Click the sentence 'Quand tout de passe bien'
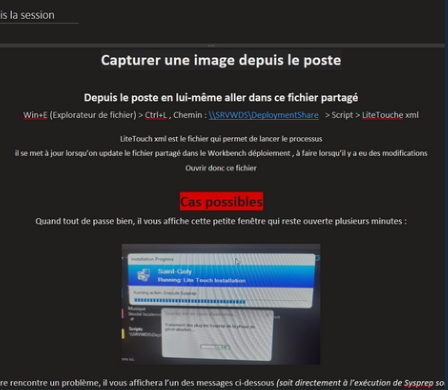This screenshot has width=448, height=390. [221, 221]
